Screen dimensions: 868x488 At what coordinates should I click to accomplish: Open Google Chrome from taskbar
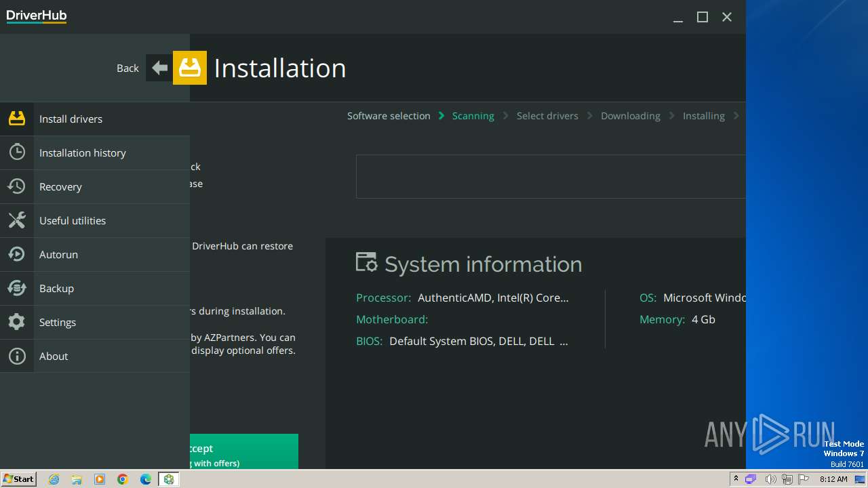point(123,479)
